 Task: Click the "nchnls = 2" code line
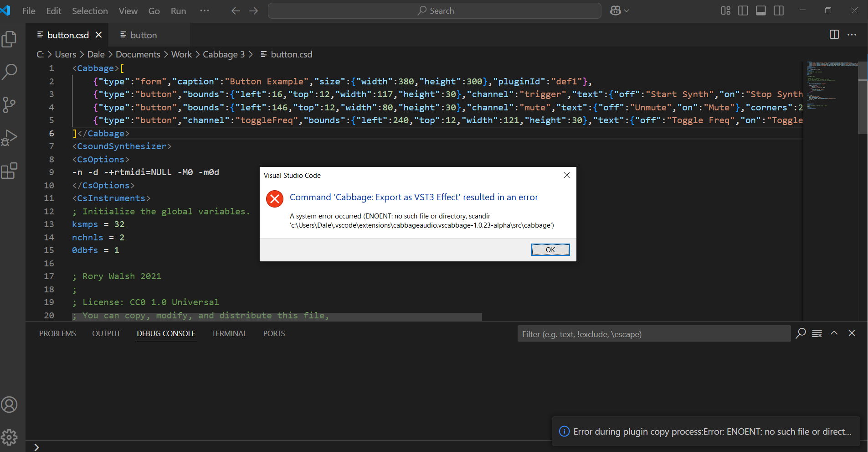98,238
